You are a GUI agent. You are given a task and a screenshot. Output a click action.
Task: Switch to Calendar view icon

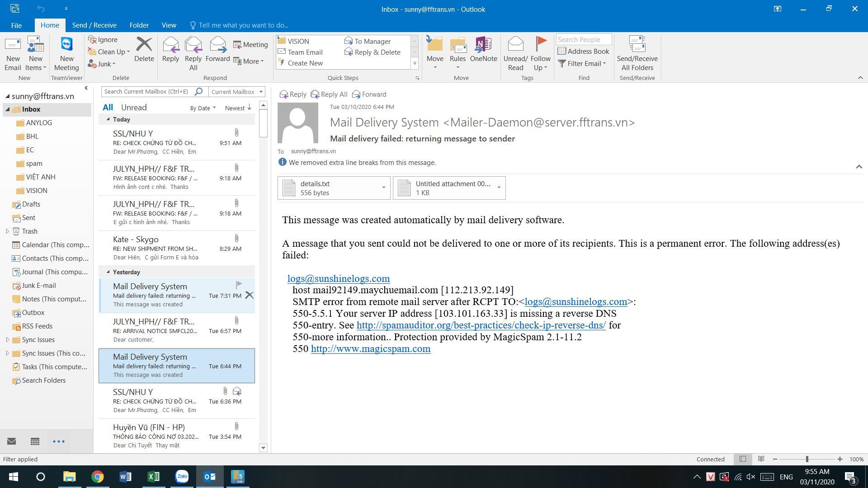click(35, 441)
